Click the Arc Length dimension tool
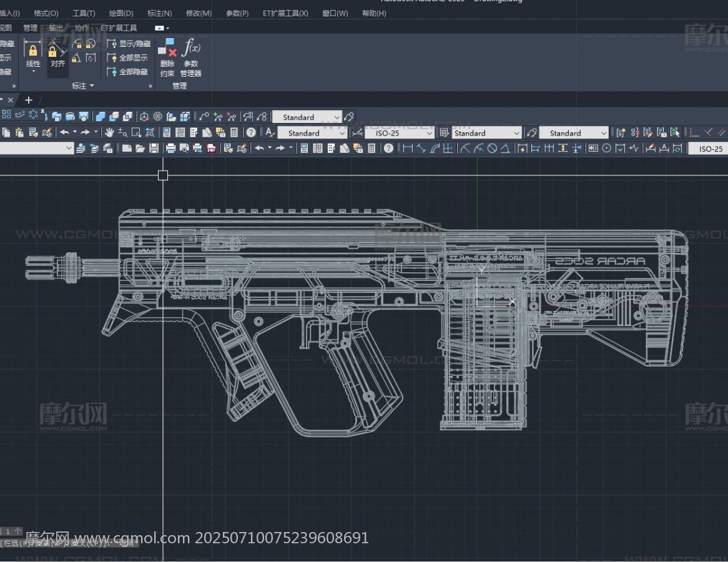The width and height of the screenshot is (728, 562). click(x=435, y=148)
